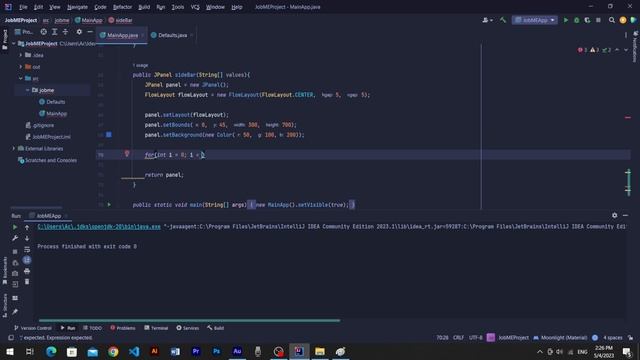Select .gitignore in project tree

click(40, 125)
